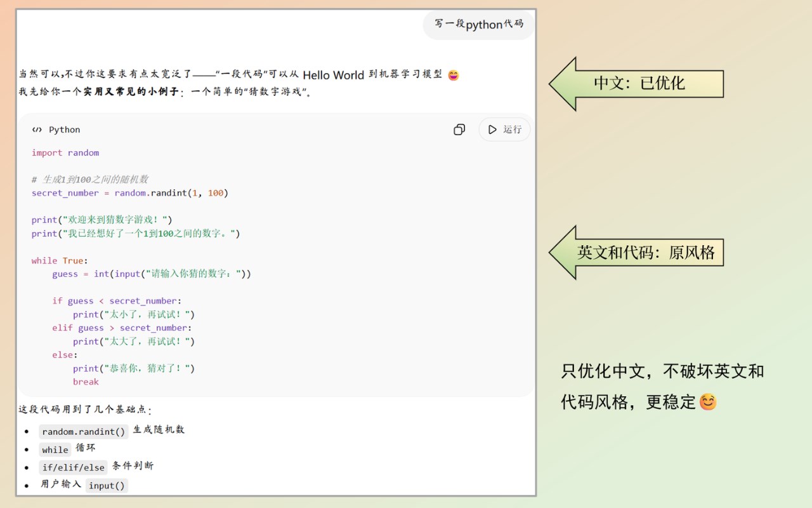This screenshot has width=812, height=508.
Task: Click the else: line in code
Action: point(65,355)
